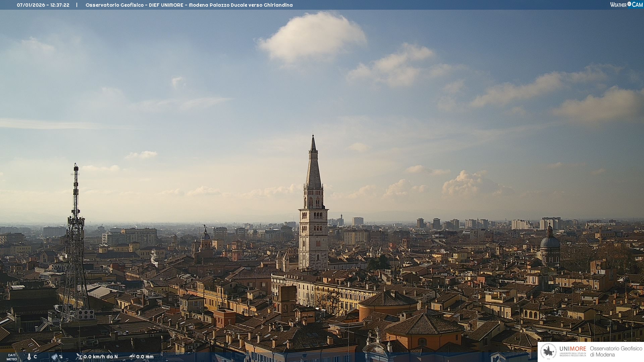Image resolution: width=644 pixels, height=362 pixels.
Task: Click Osservatorio Geofisico di Modena footer text
Action: point(616,351)
